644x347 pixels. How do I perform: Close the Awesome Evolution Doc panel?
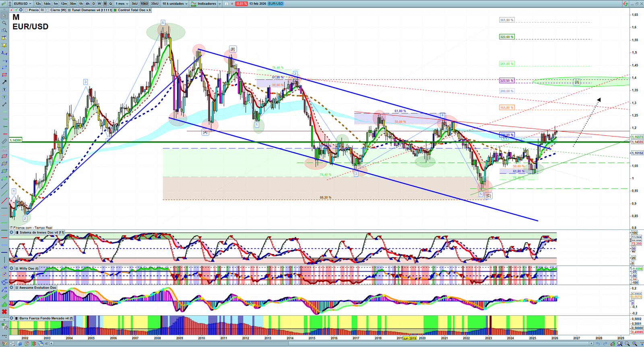[12, 287]
